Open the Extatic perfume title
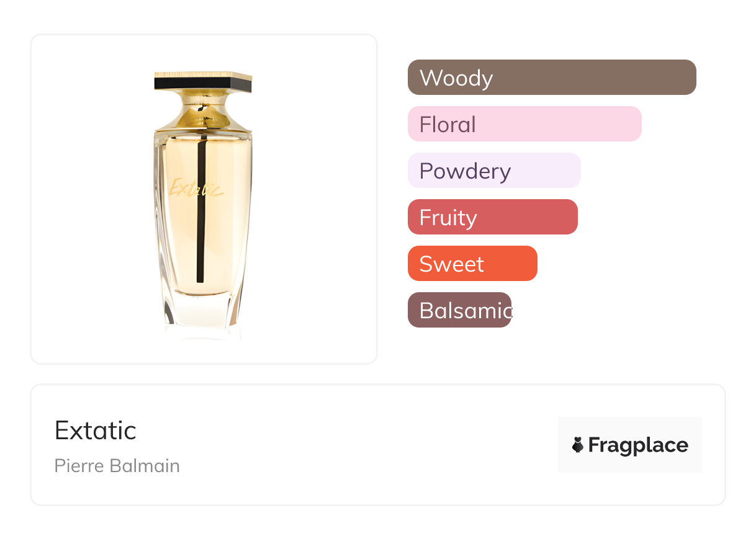Image resolution: width=756 pixels, height=536 pixels. coord(96,431)
